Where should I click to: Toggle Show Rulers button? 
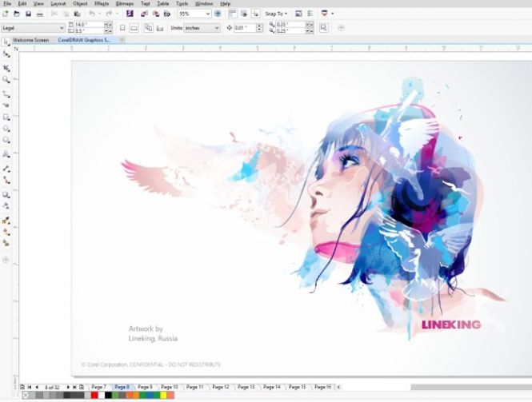(233, 14)
